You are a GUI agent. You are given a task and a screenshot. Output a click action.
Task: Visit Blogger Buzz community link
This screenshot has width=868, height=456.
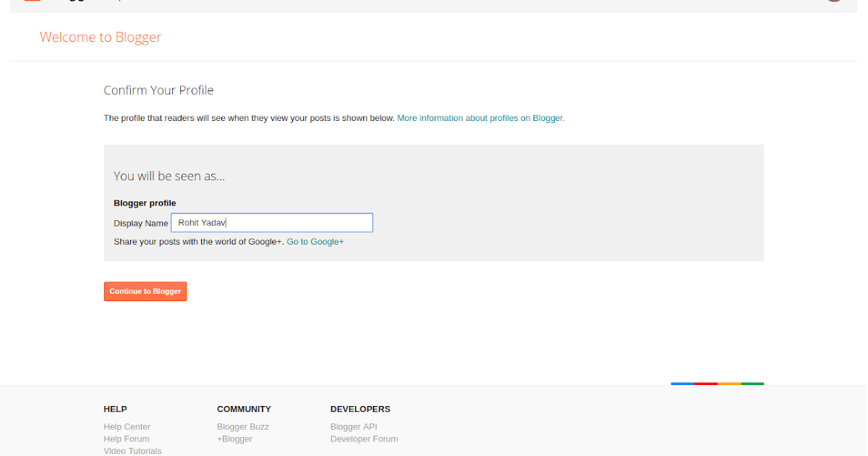point(243,427)
